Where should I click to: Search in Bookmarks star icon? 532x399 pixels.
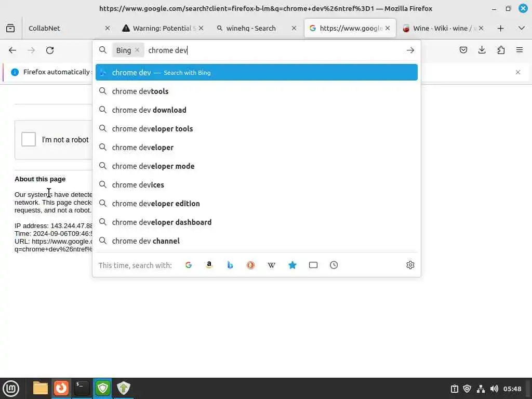click(x=292, y=265)
